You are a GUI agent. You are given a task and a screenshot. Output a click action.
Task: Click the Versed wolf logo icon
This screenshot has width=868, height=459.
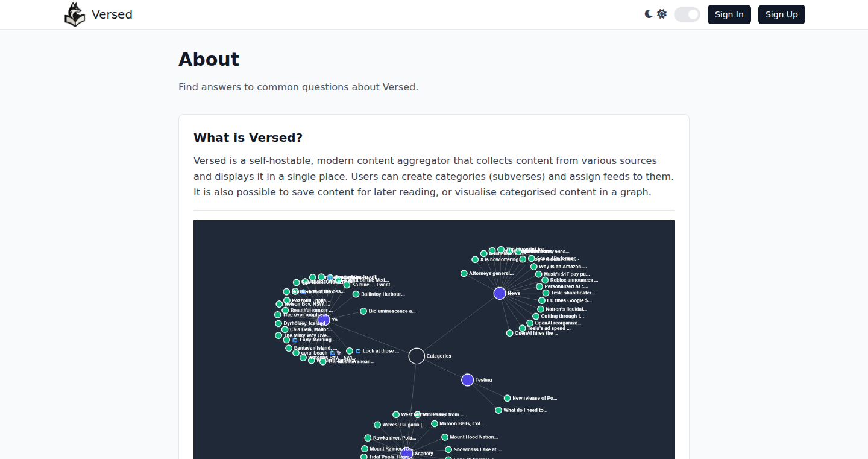(x=75, y=14)
